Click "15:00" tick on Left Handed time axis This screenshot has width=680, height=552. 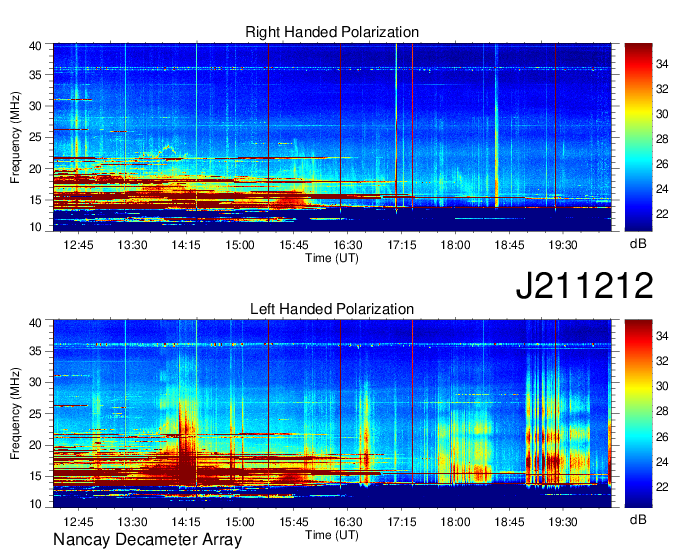pyautogui.click(x=240, y=521)
